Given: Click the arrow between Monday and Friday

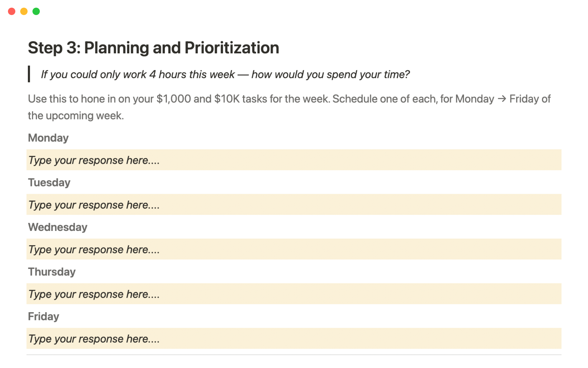Looking at the screenshot, I should [x=502, y=99].
